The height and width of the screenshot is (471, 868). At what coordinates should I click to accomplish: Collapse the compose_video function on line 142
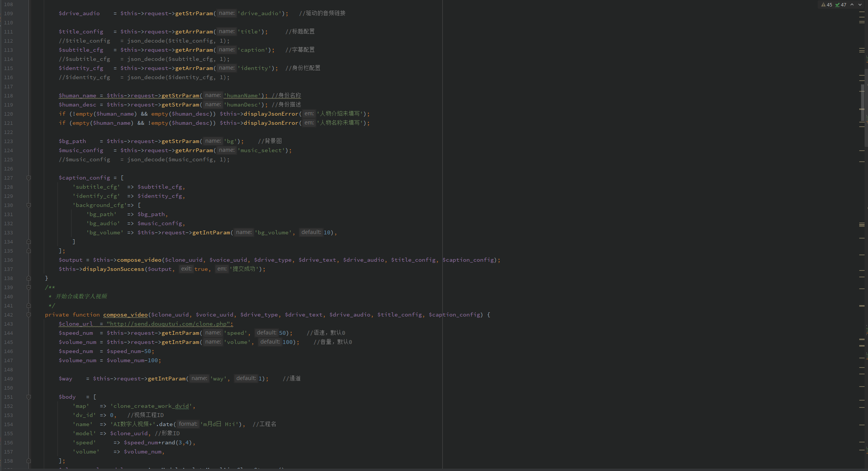click(x=29, y=315)
